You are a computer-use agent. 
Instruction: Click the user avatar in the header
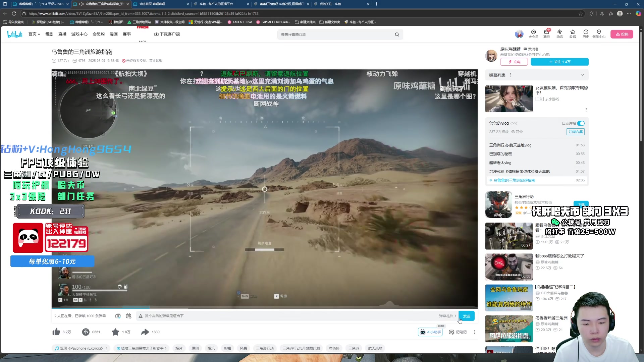pos(519,34)
